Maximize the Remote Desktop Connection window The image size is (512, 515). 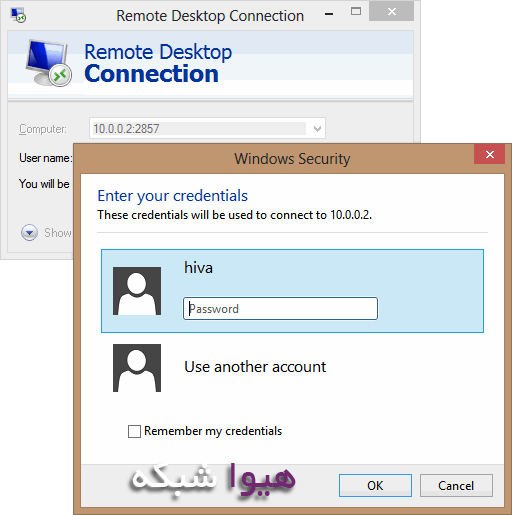click(x=356, y=12)
